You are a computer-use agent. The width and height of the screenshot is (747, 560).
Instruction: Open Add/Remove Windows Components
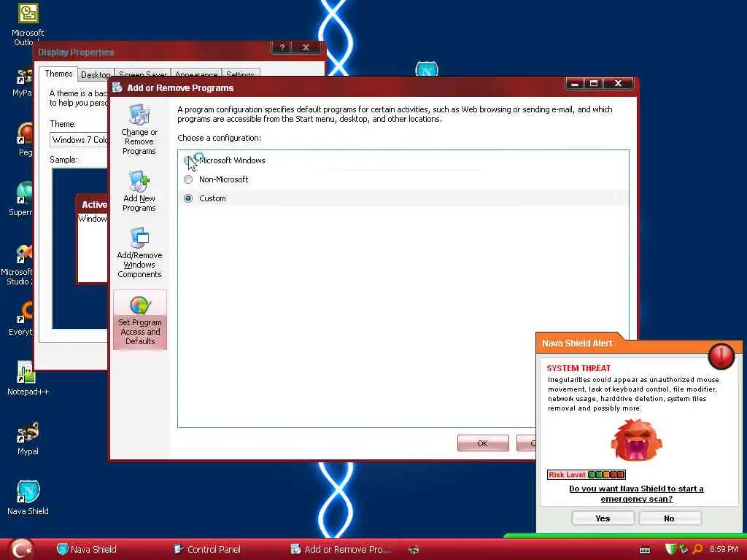[x=139, y=252]
